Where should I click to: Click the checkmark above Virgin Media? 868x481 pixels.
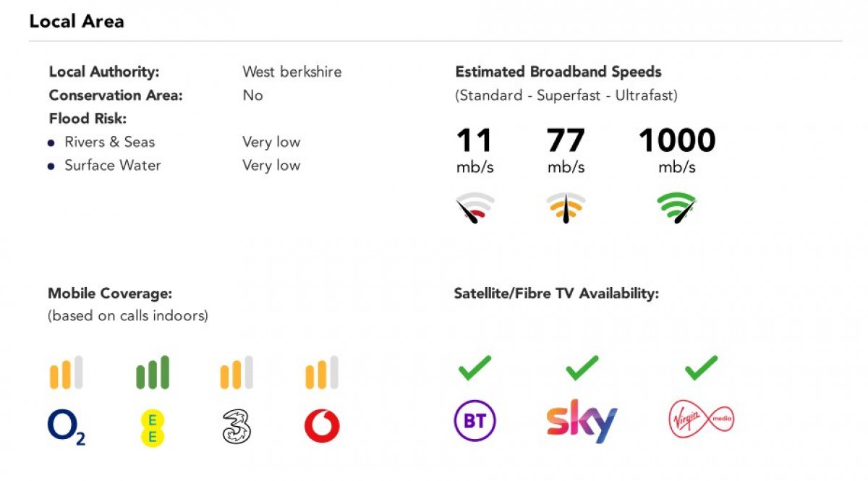click(701, 367)
